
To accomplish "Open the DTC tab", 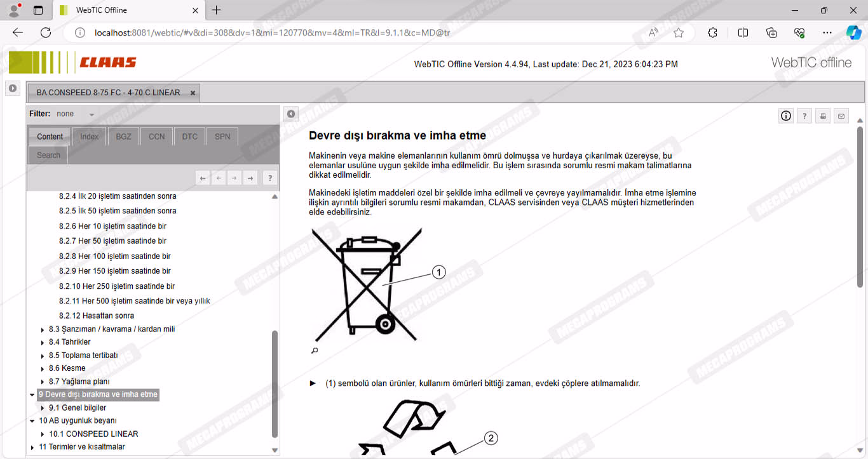I will point(189,136).
